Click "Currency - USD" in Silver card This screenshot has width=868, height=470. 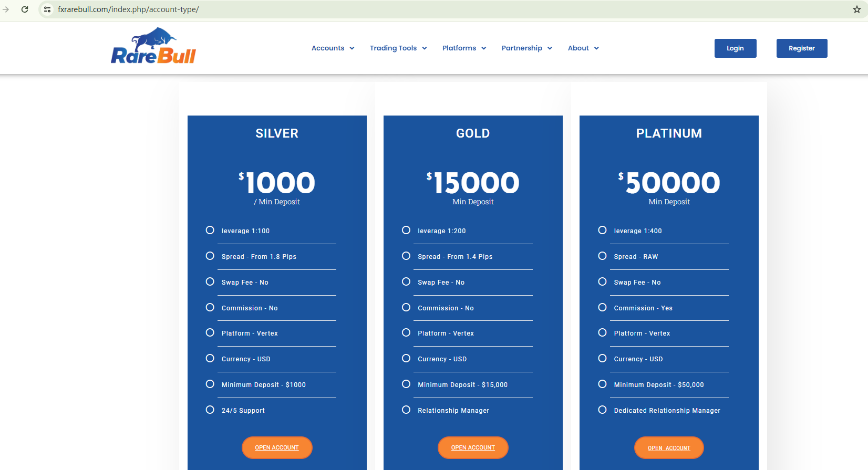click(246, 359)
